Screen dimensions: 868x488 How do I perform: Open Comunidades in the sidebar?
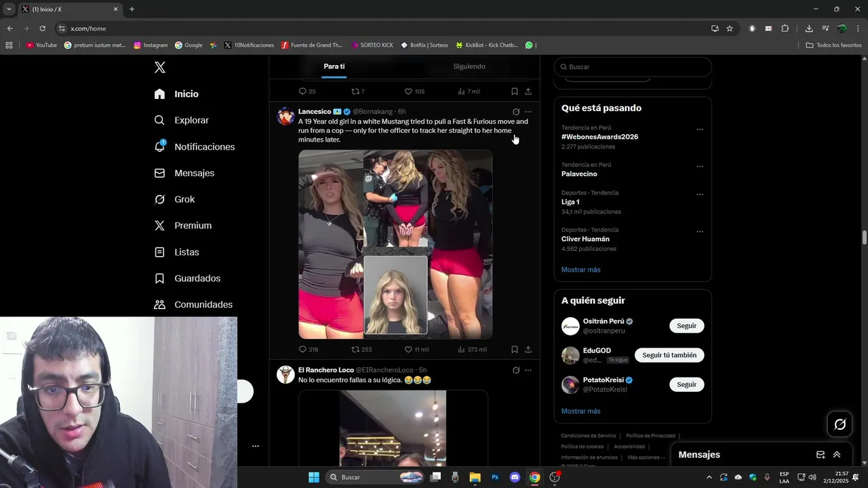point(193,305)
